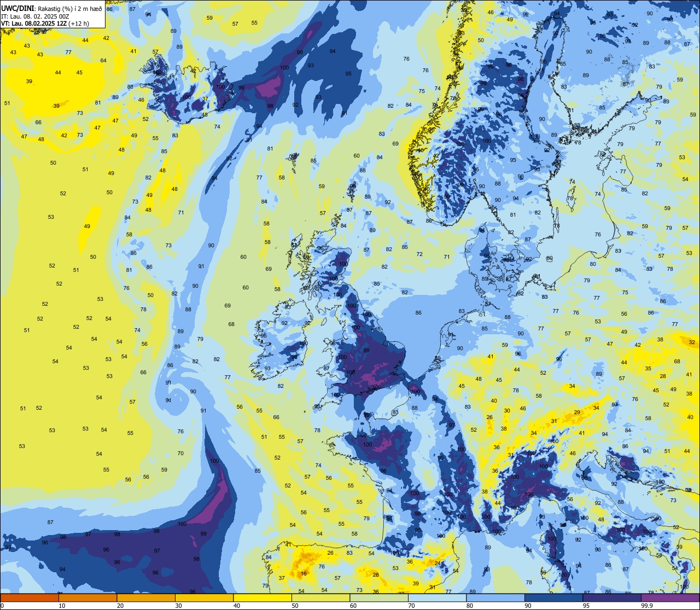
Task: Click the legend tick label 99.9
Action: tap(647, 606)
